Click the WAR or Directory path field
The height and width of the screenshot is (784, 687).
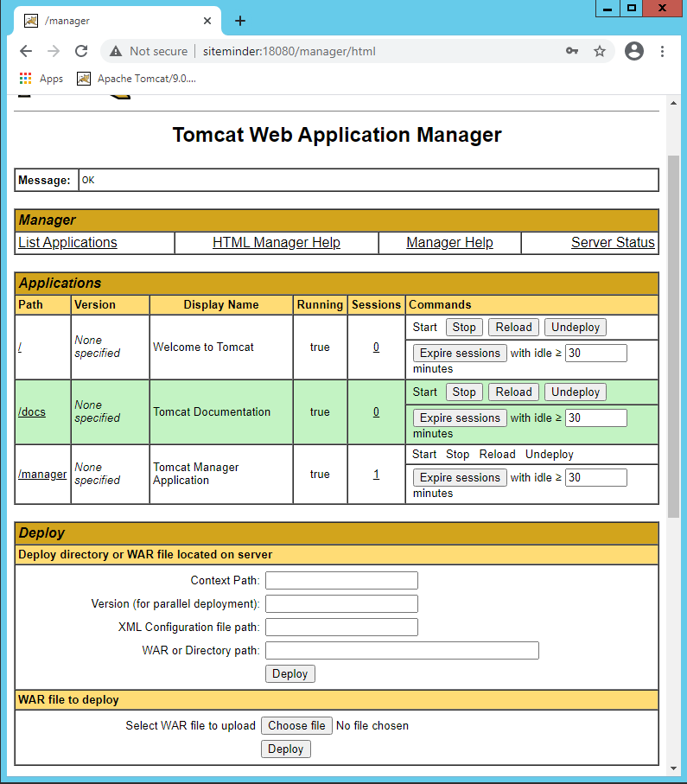pyautogui.click(x=402, y=650)
